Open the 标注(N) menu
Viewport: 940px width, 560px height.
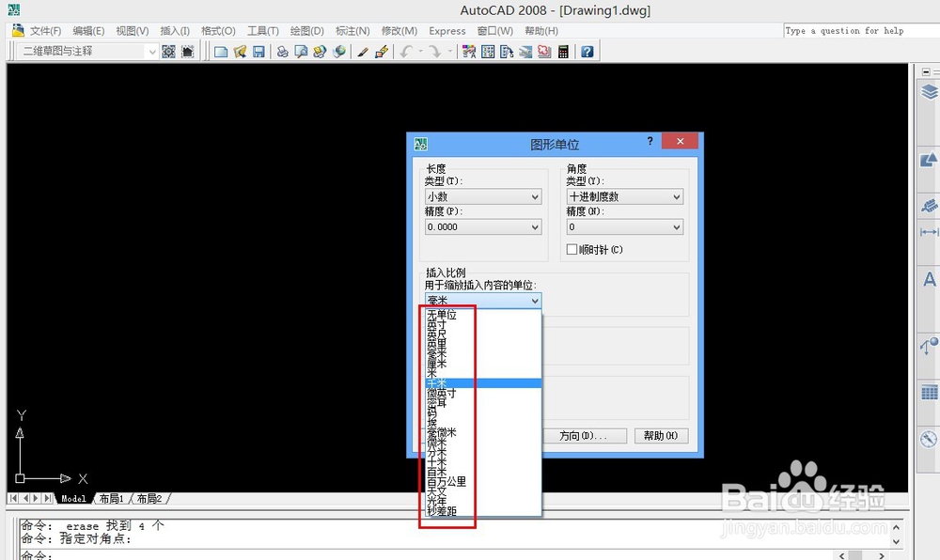pyautogui.click(x=352, y=31)
